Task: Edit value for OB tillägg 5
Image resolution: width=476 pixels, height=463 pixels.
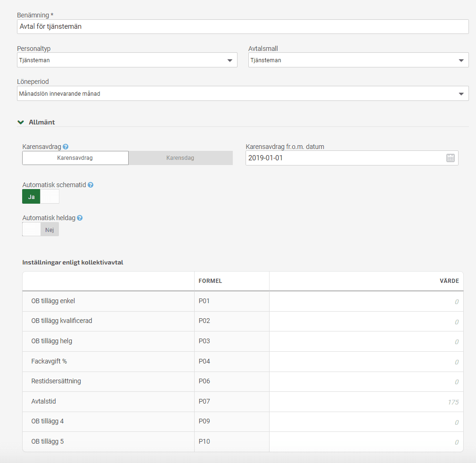Action: [366, 442]
